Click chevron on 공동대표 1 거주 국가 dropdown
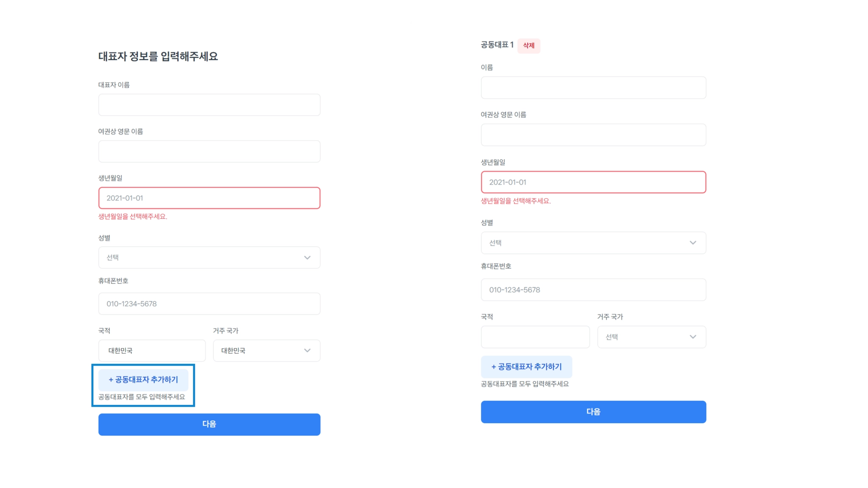 (x=693, y=337)
